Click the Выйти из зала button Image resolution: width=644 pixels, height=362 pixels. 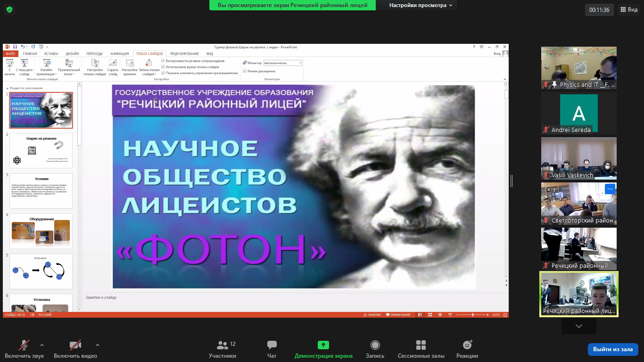point(613,349)
